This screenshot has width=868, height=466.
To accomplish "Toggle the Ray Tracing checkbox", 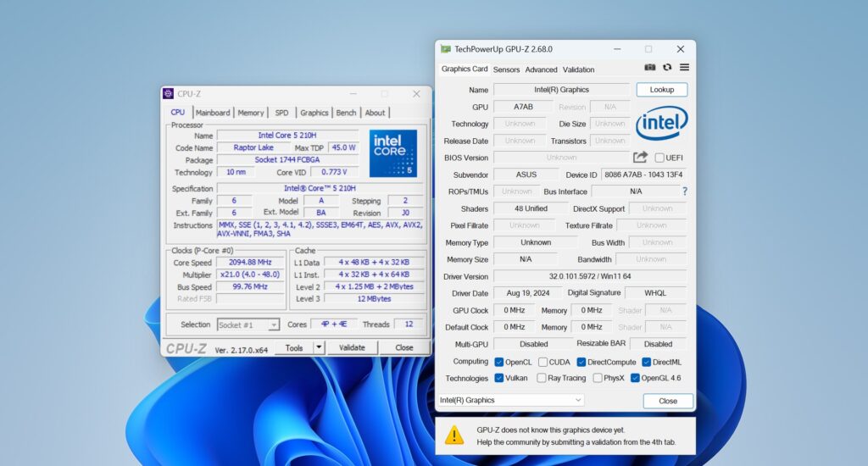I will pos(542,379).
